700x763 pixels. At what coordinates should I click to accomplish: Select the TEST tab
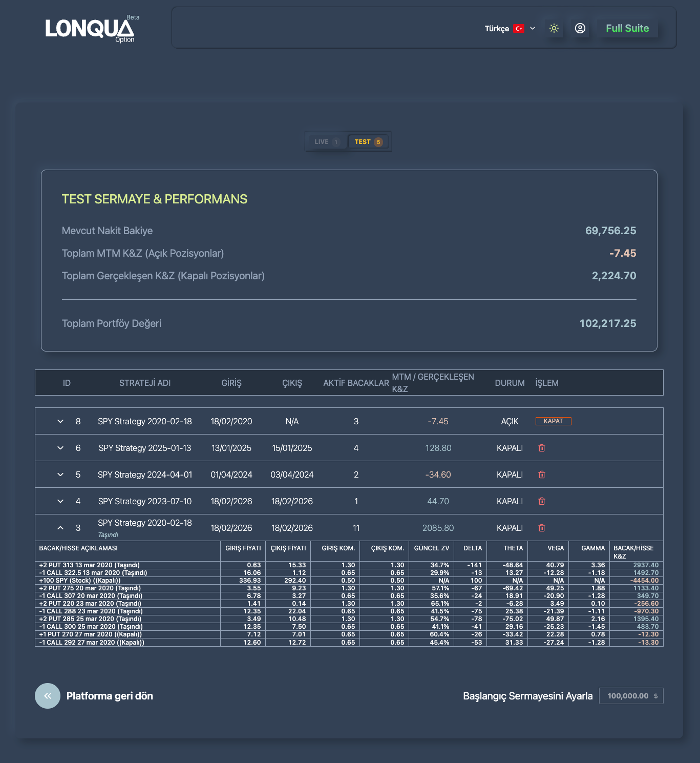pos(368,142)
